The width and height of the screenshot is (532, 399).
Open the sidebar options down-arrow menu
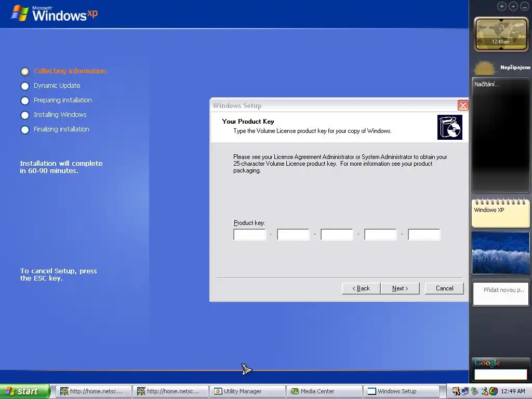click(x=513, y=6)
